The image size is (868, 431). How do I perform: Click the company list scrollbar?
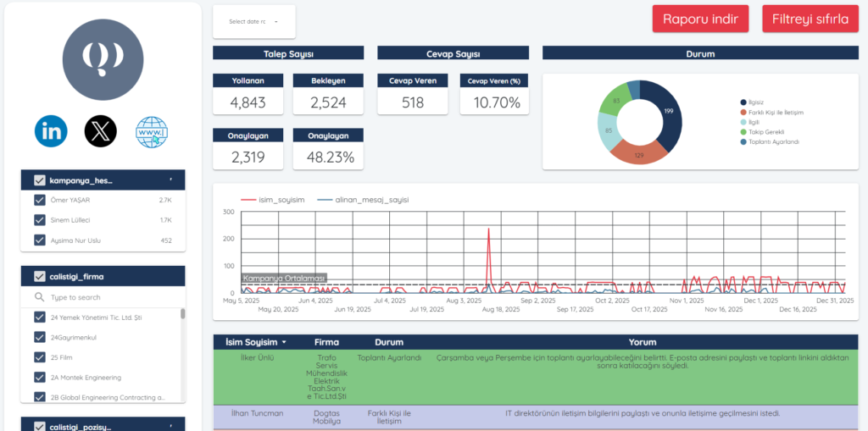183,314
